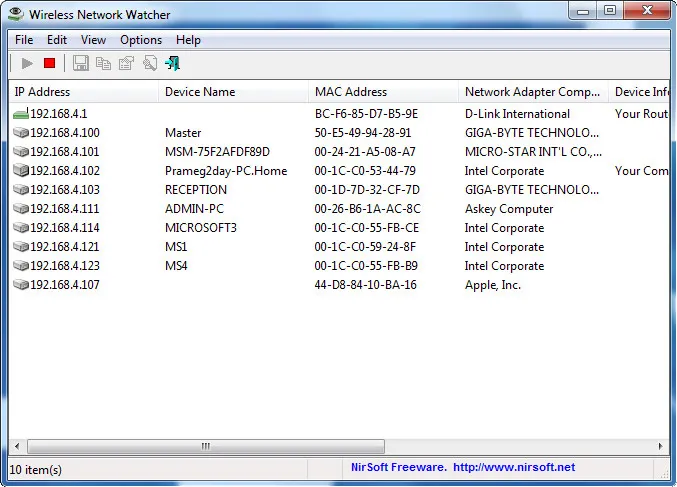
Task: Select the device named Master
Action: click(183, 133)
